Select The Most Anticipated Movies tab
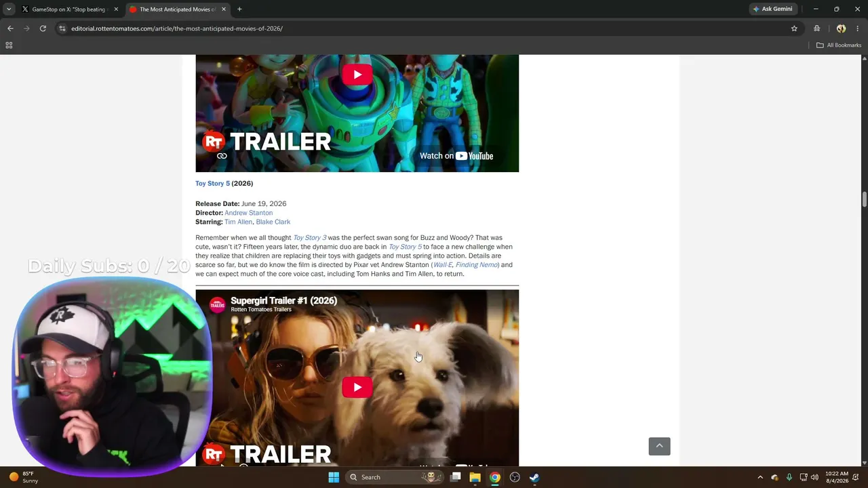Image resolution: width=868 pixels, height=488 pixels. pos(178,9)
